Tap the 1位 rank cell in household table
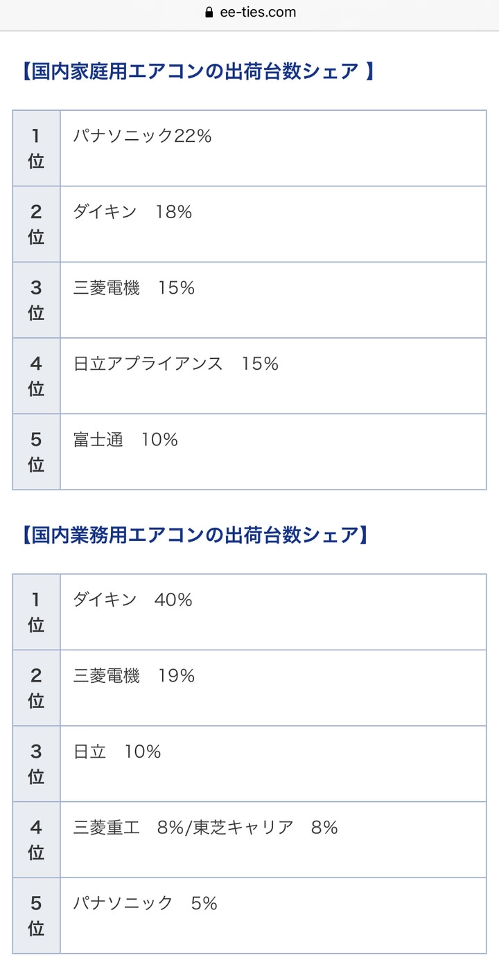 (36, 148)
